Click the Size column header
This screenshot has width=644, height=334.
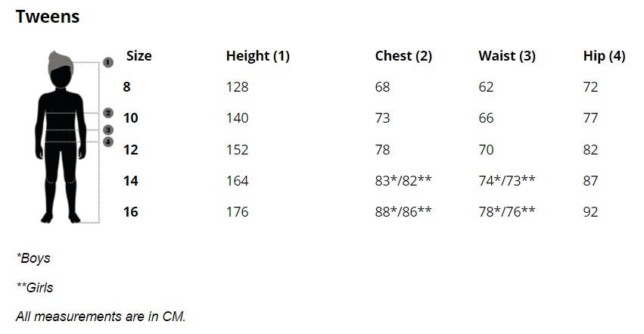pos(138,56)
